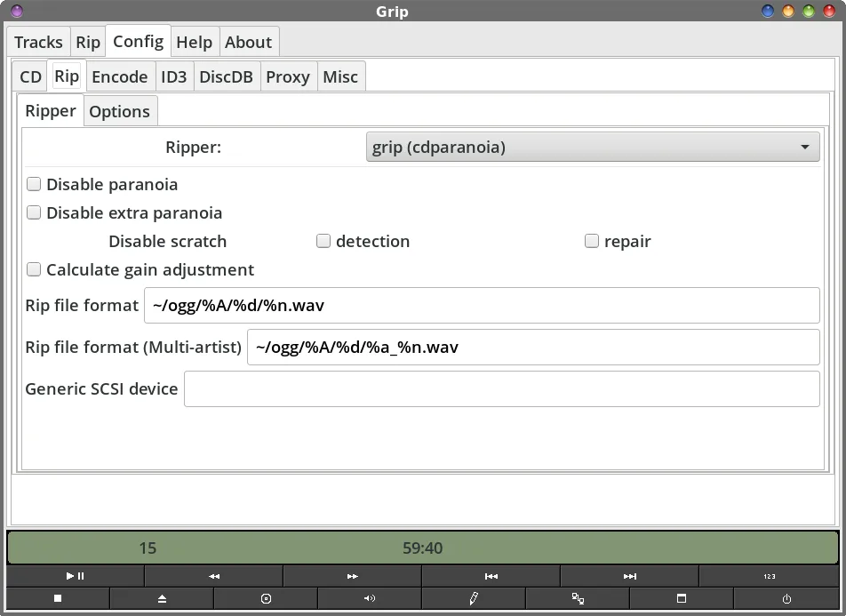Select the Ripper sub-tab
The width and height of the screenshot is (846, 616).
click(x=50, y=111)
